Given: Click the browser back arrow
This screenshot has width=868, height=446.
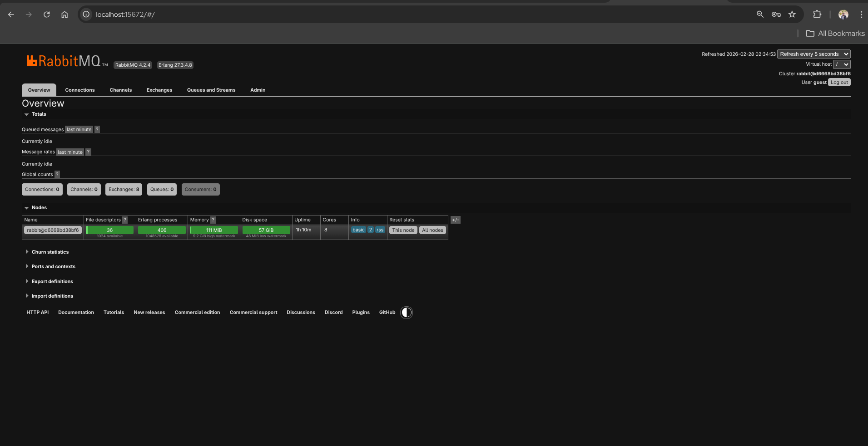Looking at the screenshot, I should point(11,15).
